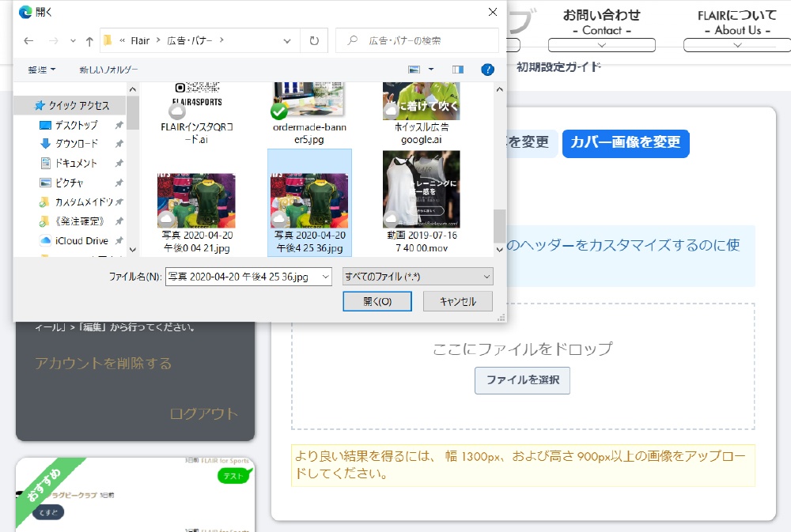Viewport: 791px width, 532px height.
Task: Open the 整理 menu
Action: tap(41, 70)
